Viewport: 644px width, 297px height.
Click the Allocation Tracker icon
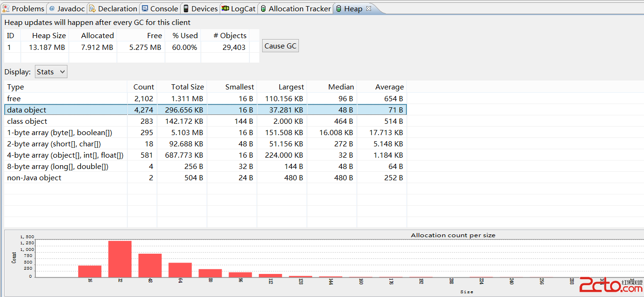point(264,8)
